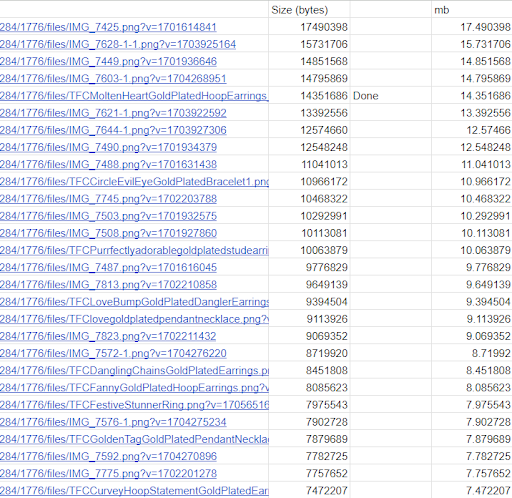This screenshot has height=498, width=512.
Task: Select the cell with 17490398 bytes
Action: click(x=309, y=27)
